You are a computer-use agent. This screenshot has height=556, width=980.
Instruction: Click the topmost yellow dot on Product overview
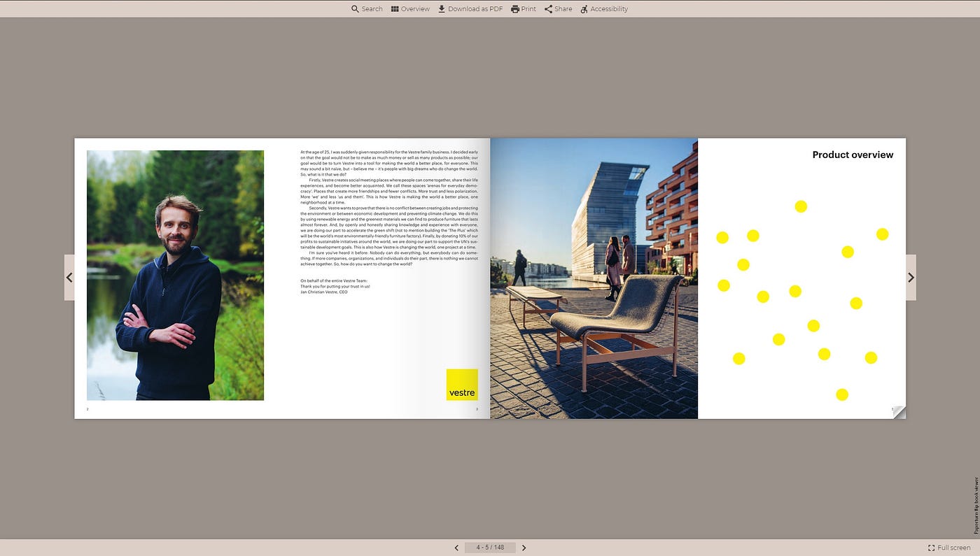801,206
